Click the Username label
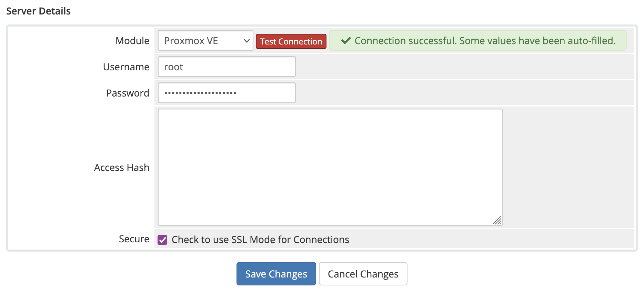The height and width of the screenshot is (293, 644). click(126, 67)
